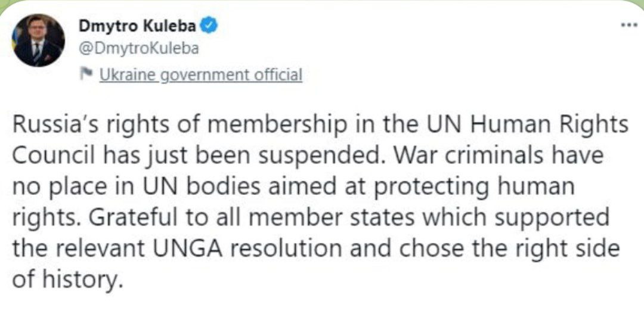Open Dmytro Kuleba's profile avatar
644x311 pixels.
38,41
